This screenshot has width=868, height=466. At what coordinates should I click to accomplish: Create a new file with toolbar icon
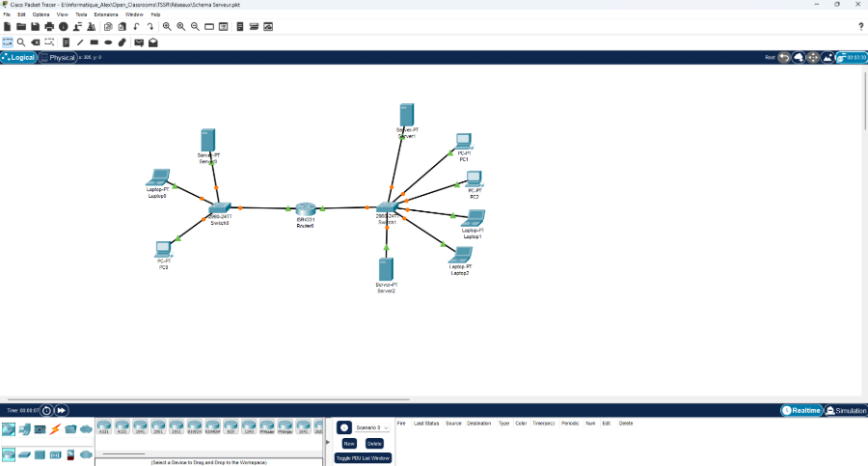[7, 27]
